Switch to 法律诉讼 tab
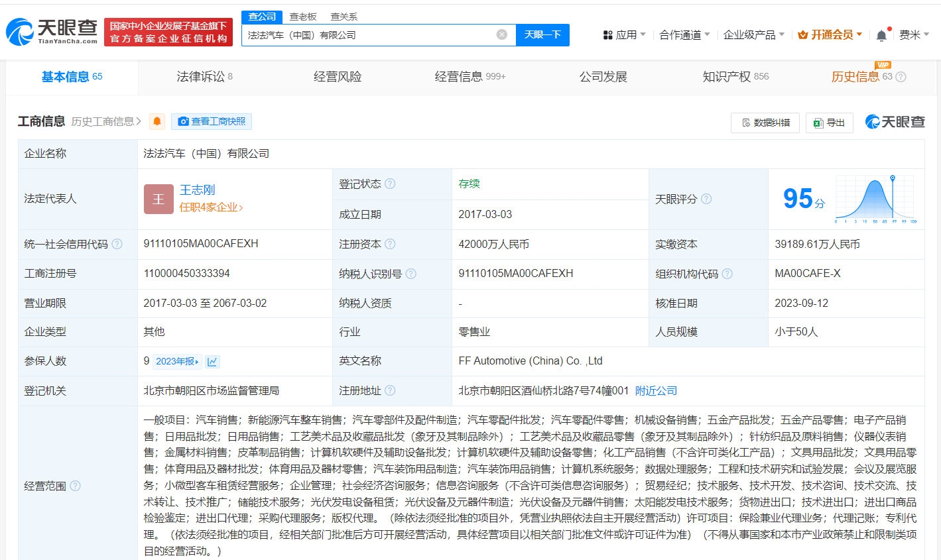The width and height of the screenshot is (941, 560). click(x=204, y=77)
